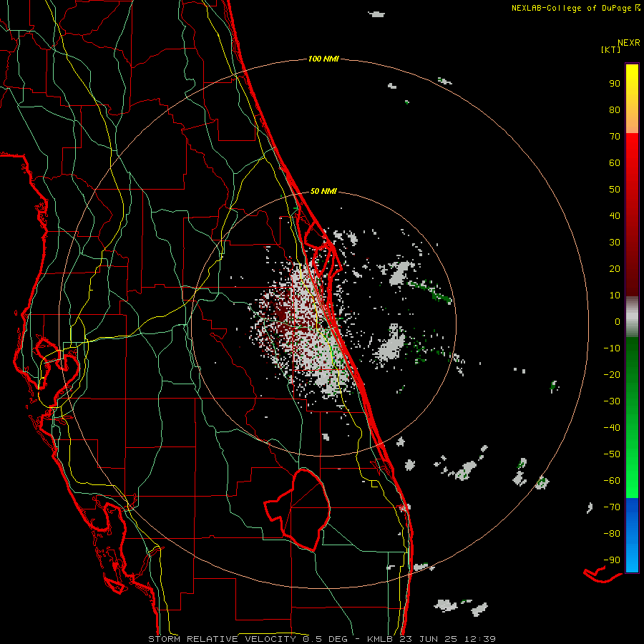Pick the gray zero-velocity segment of color bar
Image resolution: width=644 pixels, height=644 pixels.
[632, 317]
